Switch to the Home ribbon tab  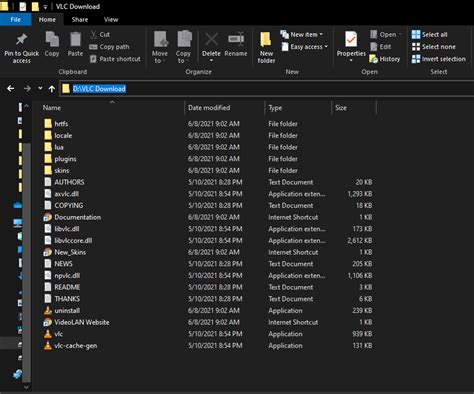[x=47, y=19]
